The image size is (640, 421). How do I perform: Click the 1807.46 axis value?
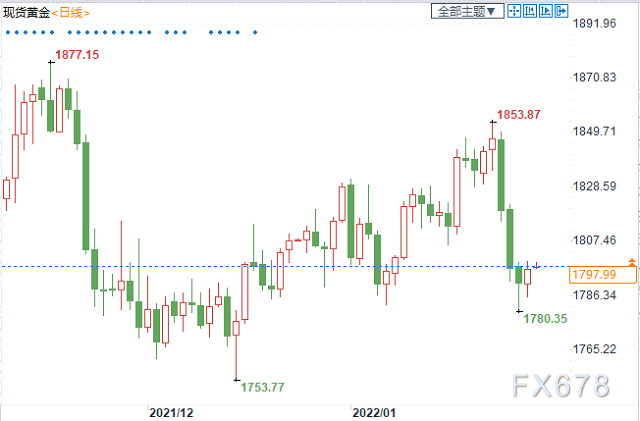(595, 240)
